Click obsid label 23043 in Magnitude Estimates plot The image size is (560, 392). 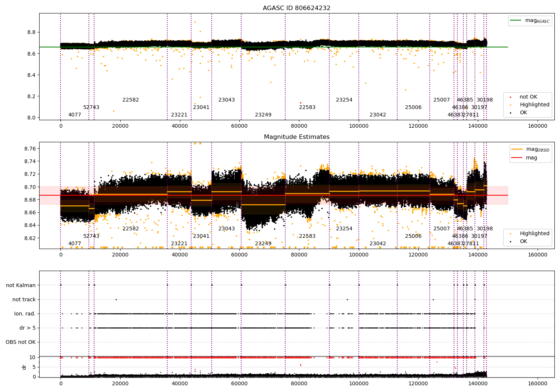[227, 228]
